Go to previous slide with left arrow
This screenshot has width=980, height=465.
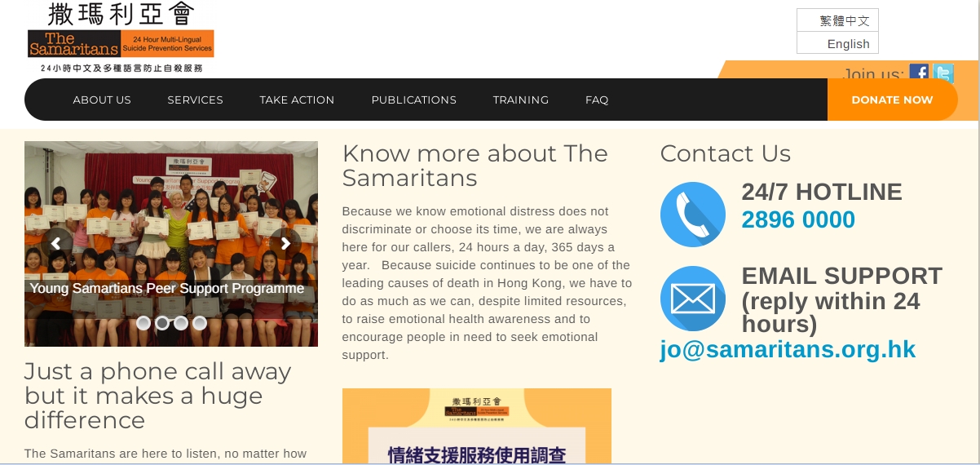pos(57,243)
